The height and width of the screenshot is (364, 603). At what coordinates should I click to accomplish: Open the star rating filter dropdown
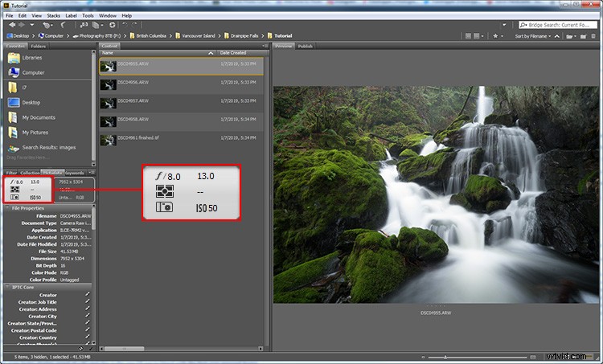(x=498, y=36)
